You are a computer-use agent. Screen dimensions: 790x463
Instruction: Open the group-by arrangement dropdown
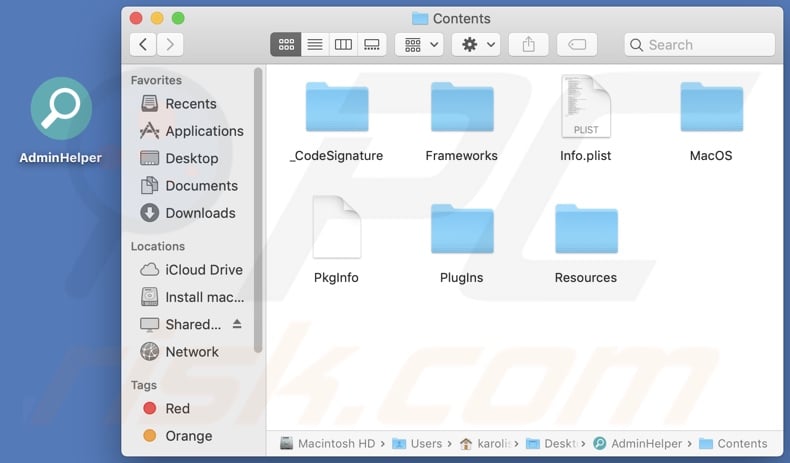419,45
